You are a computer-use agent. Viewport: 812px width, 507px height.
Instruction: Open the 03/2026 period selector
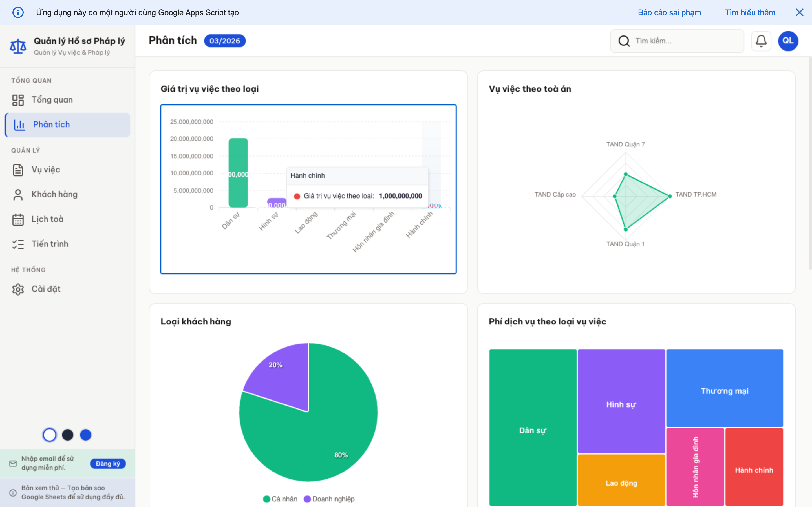[x=224, y=41]
